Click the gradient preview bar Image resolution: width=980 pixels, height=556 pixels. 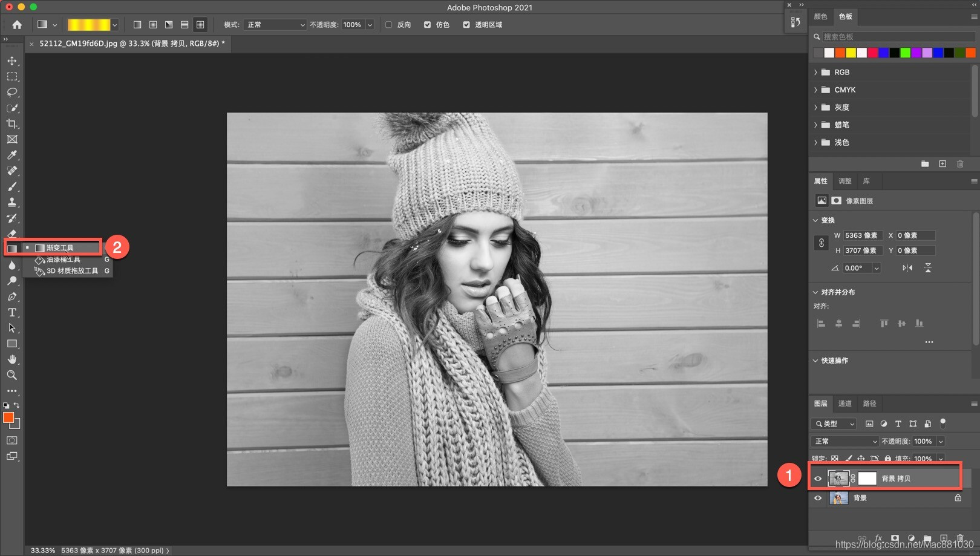(x=89, y=25)
